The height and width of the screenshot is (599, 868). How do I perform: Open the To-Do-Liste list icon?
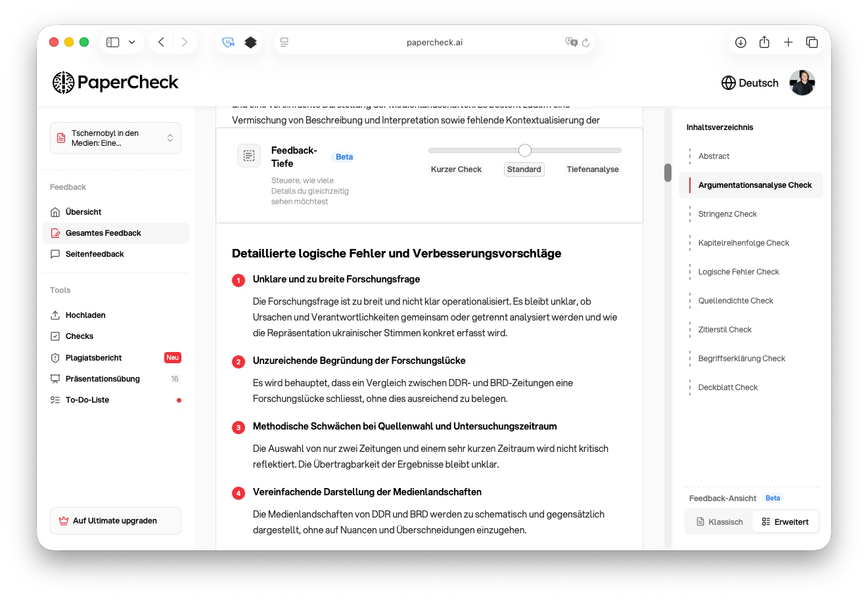point(55,399)
